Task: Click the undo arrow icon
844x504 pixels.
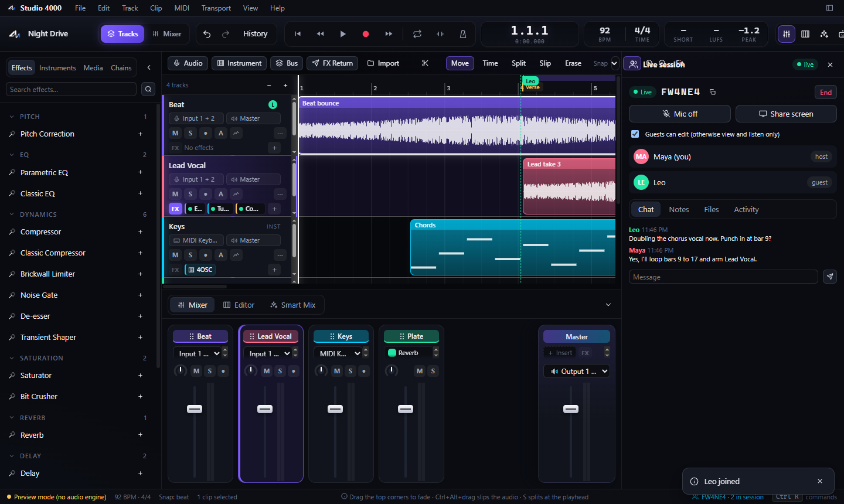Action: pos(207,34)
